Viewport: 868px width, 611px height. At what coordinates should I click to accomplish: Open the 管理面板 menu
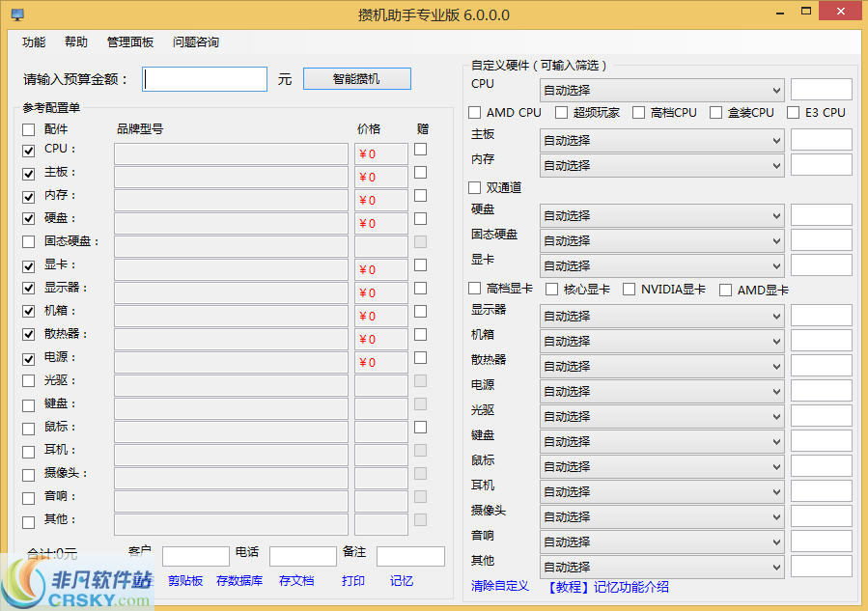tap(130, 42)
